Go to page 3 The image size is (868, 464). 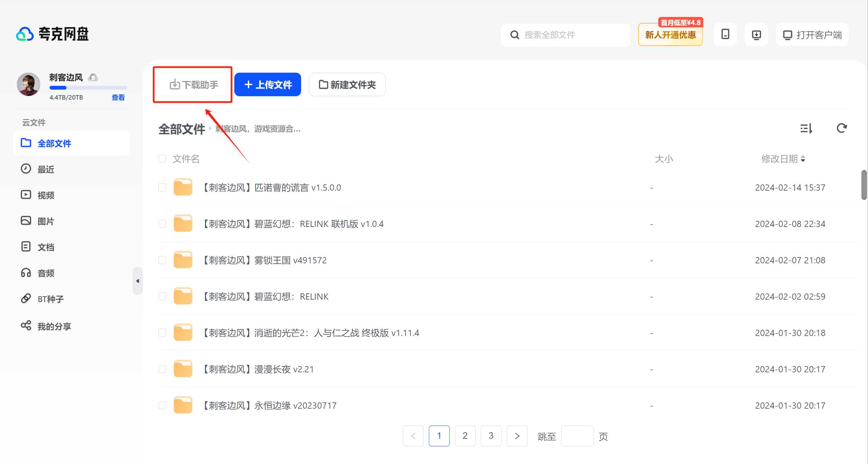coord(491,436)
